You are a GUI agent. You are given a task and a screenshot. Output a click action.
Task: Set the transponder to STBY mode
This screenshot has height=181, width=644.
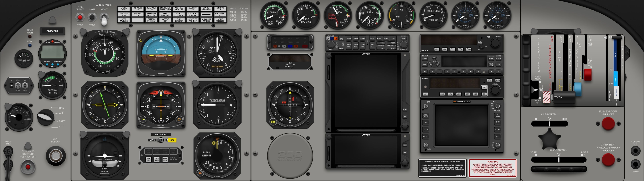point(431,64)
